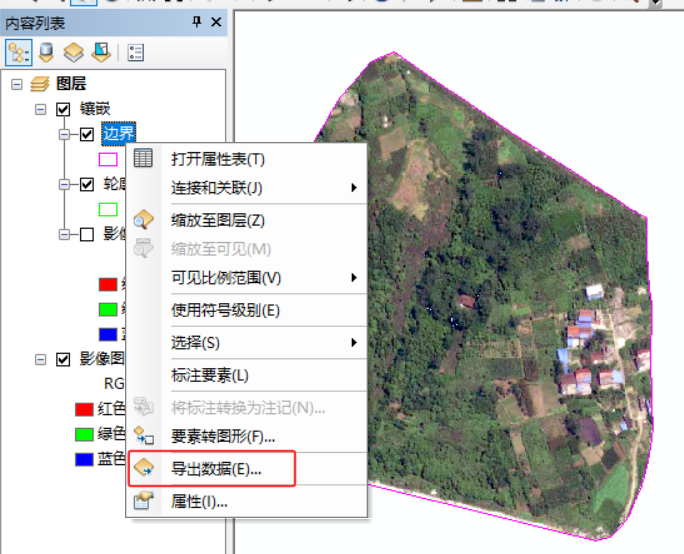
Task: Switch to List By Source view
Action: [x=46, y=53]
